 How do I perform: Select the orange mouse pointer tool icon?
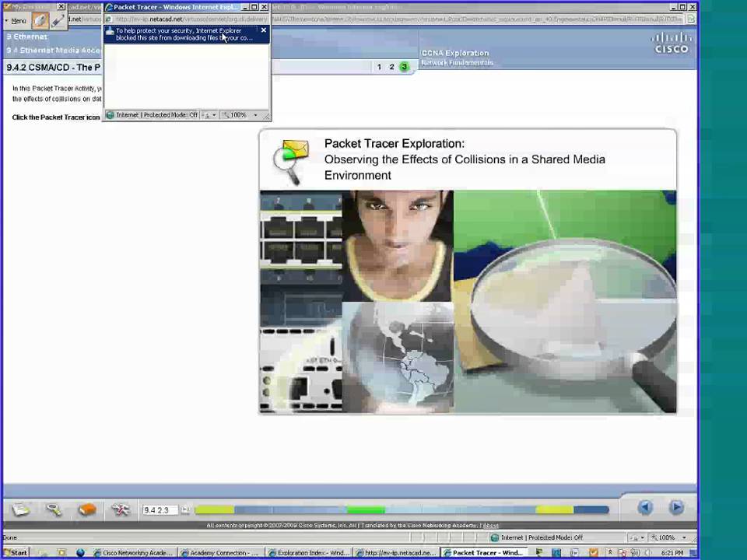40,20
